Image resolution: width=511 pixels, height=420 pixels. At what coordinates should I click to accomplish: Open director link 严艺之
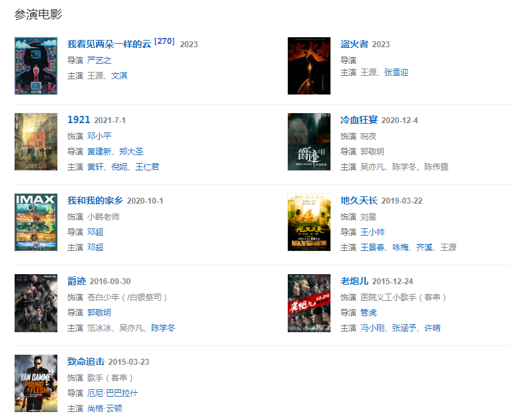(x=99, y=60)
